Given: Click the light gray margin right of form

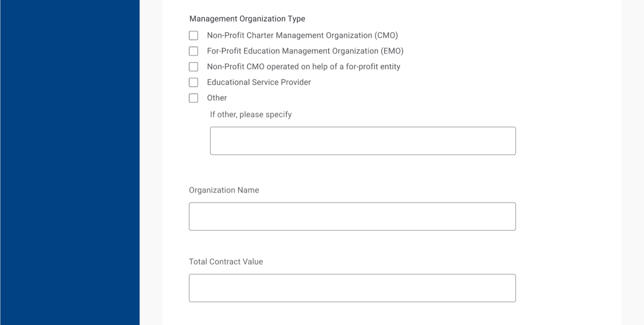Looking at the screenshot, I should coord(632,162).
